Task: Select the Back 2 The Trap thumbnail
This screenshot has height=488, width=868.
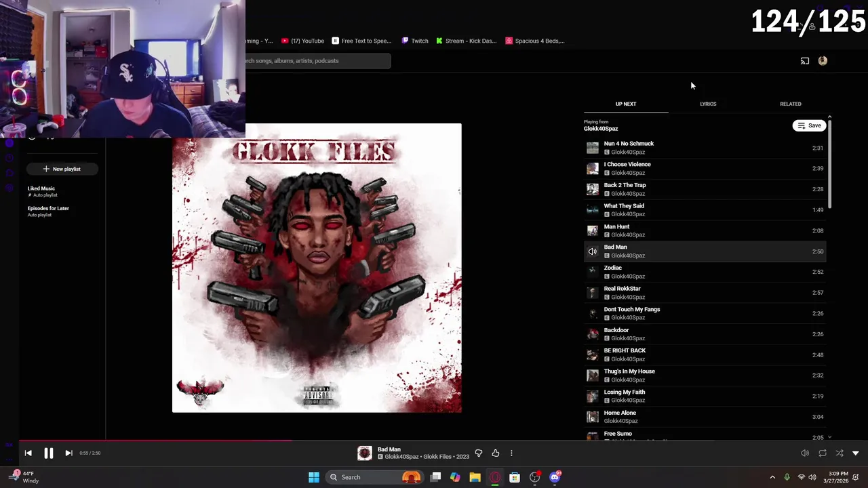Action: pyautogui.click(x=593, y=189)
